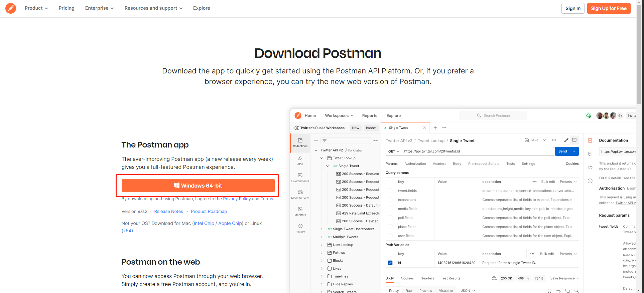644x293 pixels.
Task: Collapse the Twitter API v2 collection
Action: (x=316, y=151)
